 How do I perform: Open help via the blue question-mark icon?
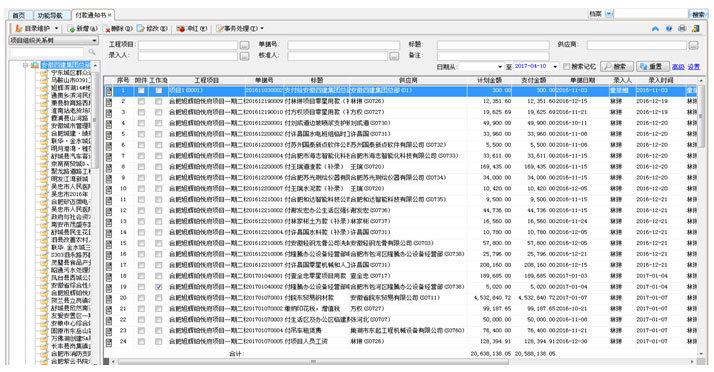click(x=668, y=29)
